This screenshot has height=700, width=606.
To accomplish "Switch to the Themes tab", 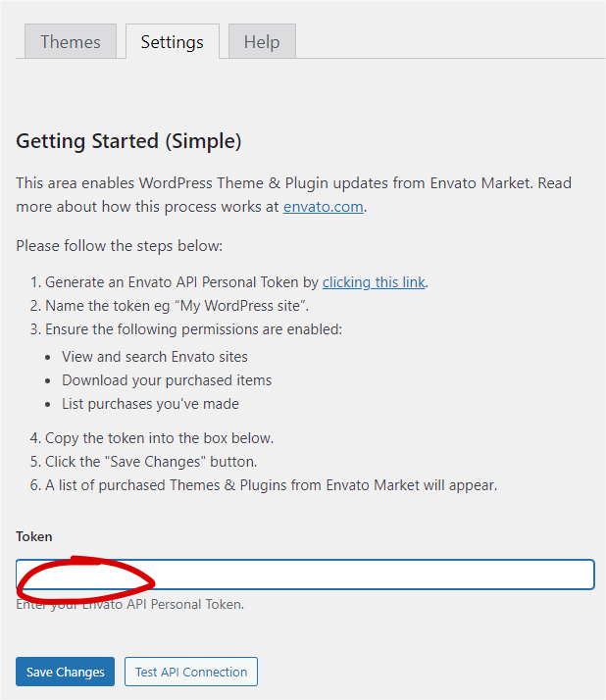I will point(71,42).
